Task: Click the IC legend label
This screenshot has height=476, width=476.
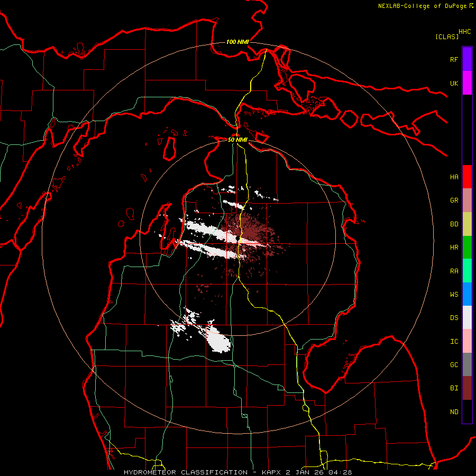Action: (x=454, y=342)
